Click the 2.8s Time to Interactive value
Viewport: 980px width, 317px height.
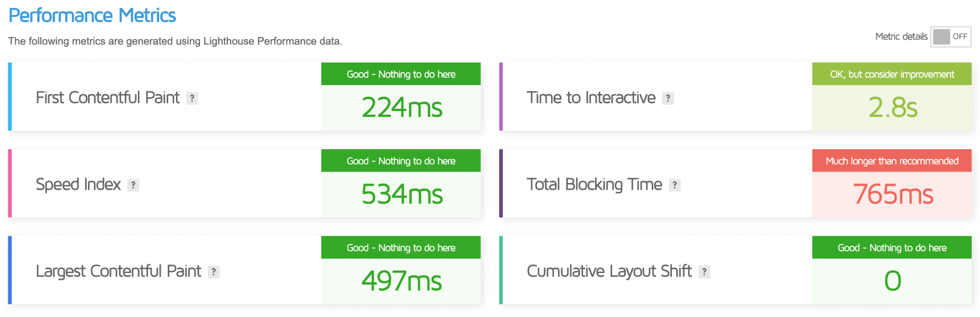click(x=892, y=108)
